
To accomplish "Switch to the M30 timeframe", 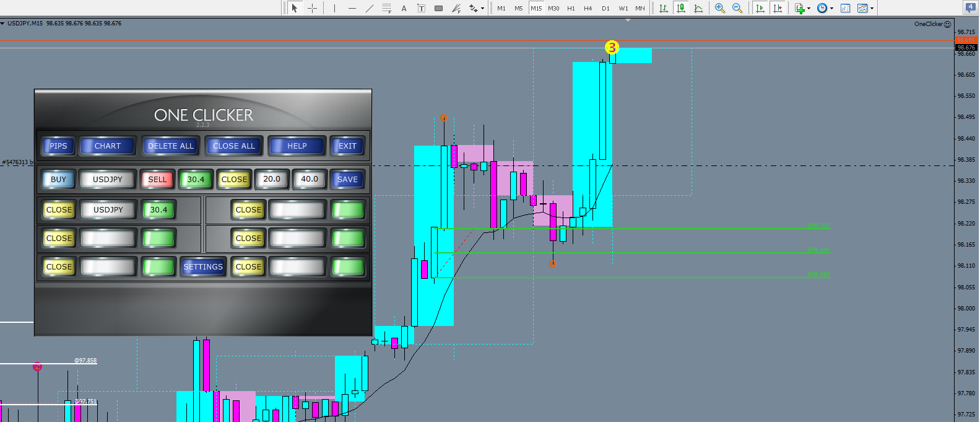I will click(x=553, y=8).
